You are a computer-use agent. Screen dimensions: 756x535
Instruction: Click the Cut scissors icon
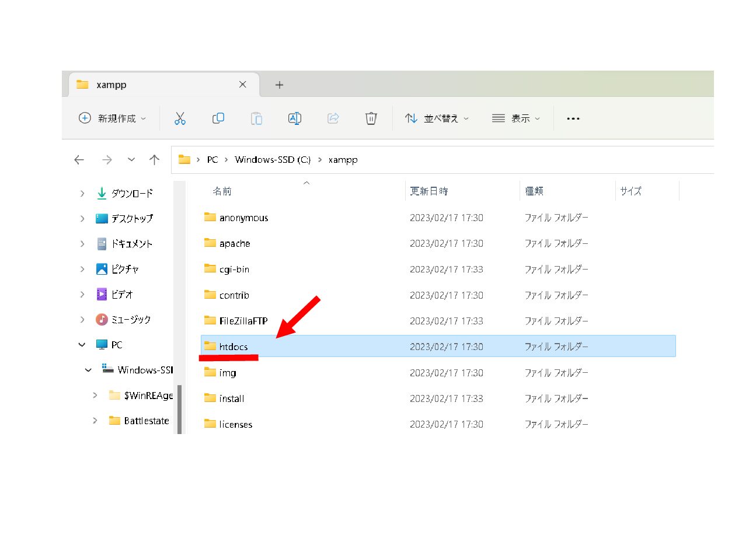point(180,118)
